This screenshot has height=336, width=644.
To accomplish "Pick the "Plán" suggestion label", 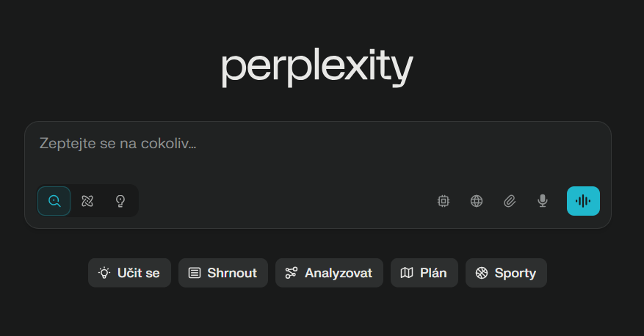I will click(433, 273).
